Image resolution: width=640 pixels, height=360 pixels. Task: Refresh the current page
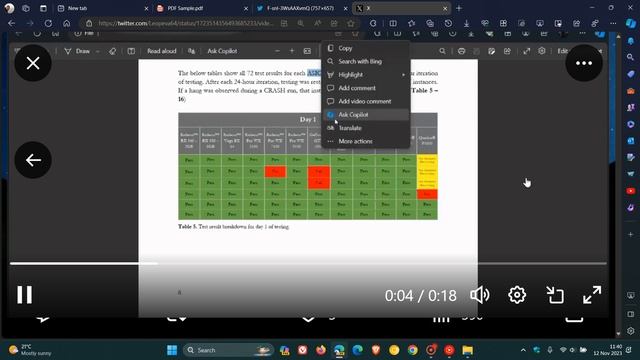[x=48, y=23]
